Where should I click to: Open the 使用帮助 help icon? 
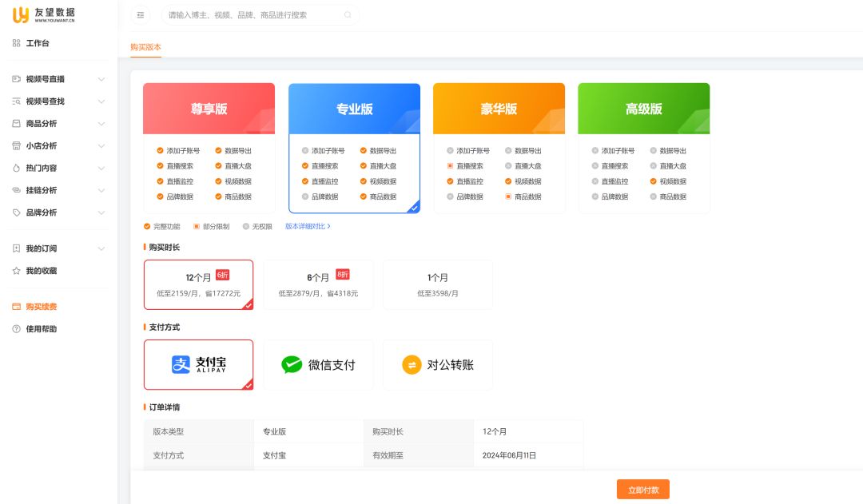point(17,328)
